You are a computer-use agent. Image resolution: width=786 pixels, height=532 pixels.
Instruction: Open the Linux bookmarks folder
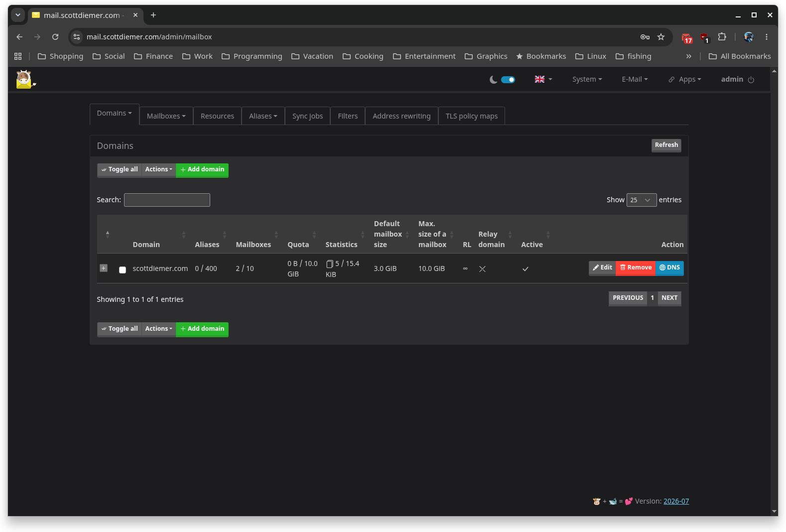tap(591, 56)
